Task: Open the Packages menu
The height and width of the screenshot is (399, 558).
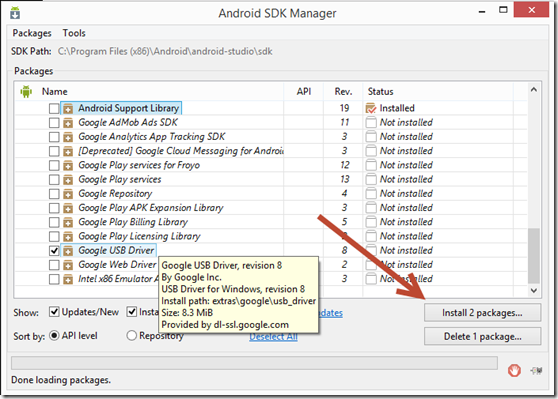Action: (x=32, y=33)
